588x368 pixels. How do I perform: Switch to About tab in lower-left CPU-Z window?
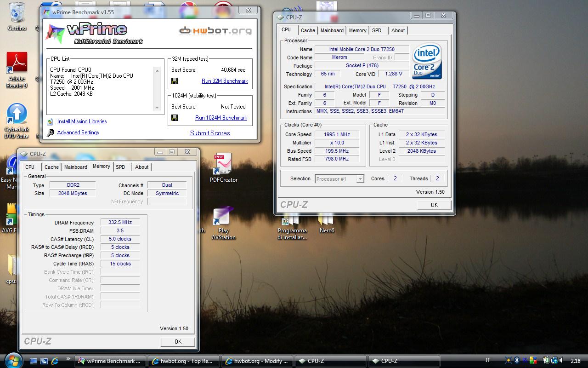pyautogui.click(x=141, y=167)
